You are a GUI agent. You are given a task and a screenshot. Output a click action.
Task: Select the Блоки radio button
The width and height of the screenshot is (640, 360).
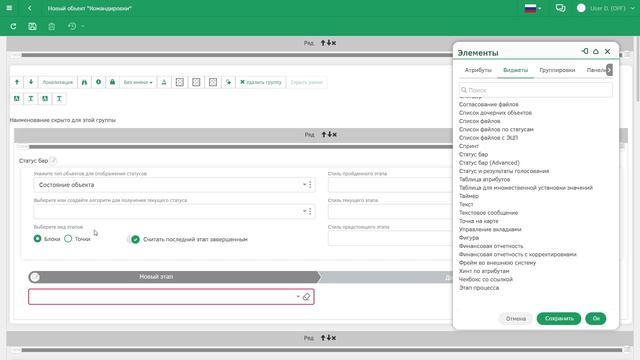point(38,239)
